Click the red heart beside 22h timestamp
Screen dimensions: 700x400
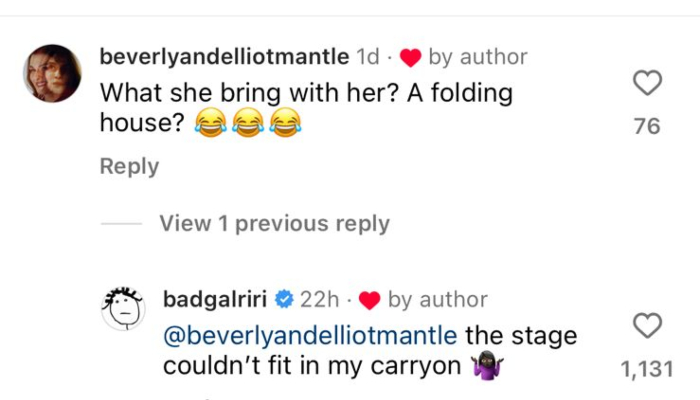[x=369, y=300]
